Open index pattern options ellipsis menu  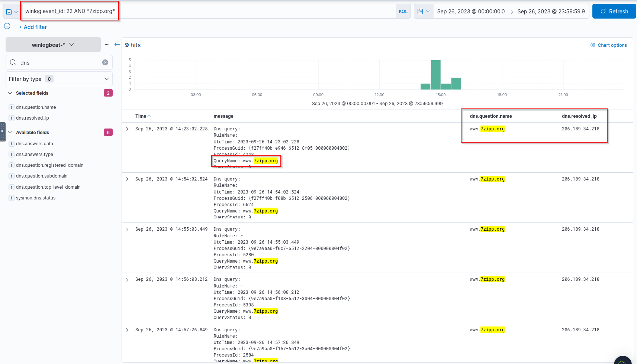108,45
